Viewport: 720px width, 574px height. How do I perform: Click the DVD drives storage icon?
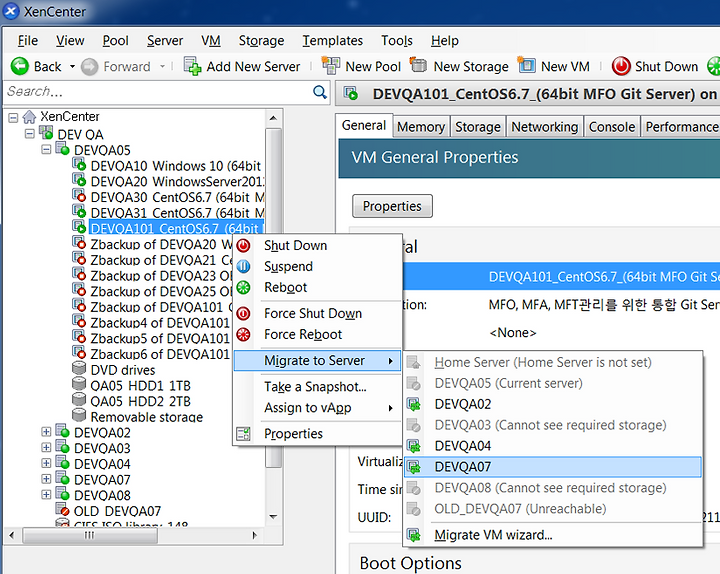point(79,368)
